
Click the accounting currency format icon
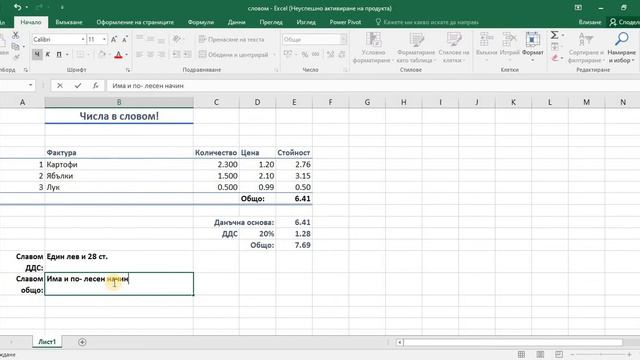288,54
